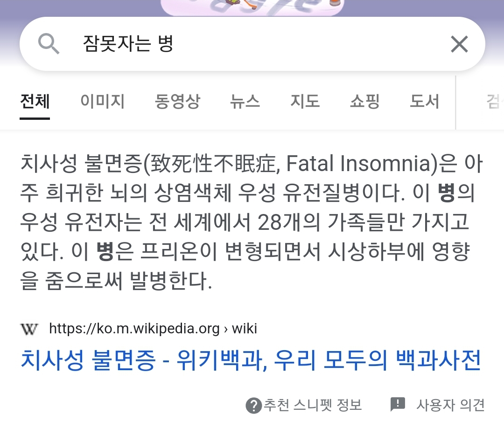The width and height of the screenshot is (504, 428).
Task: Tap the partially visible 검색 tools tab
Action: (x=495, y=102)
